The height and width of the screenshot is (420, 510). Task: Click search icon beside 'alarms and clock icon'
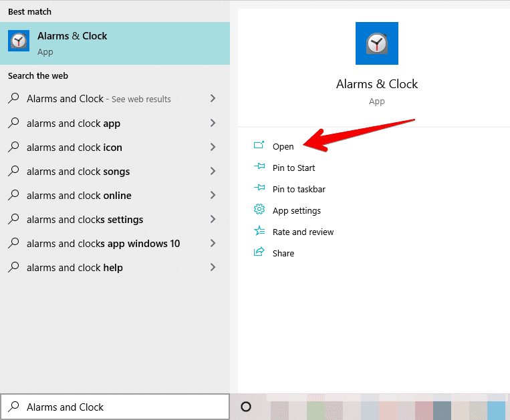pyautogui.click(x=13, y=147)
